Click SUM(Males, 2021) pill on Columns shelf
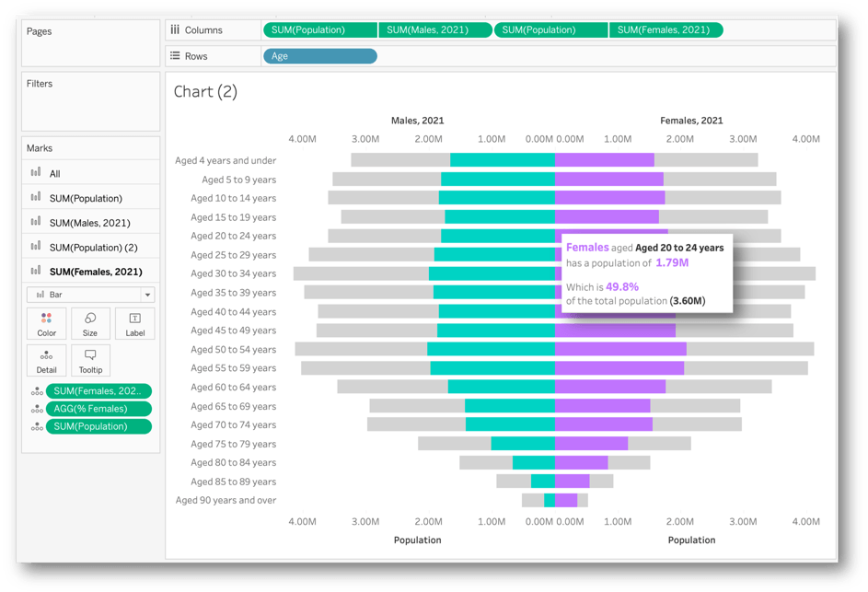This screenshot has width=868, height=592. 434,30
